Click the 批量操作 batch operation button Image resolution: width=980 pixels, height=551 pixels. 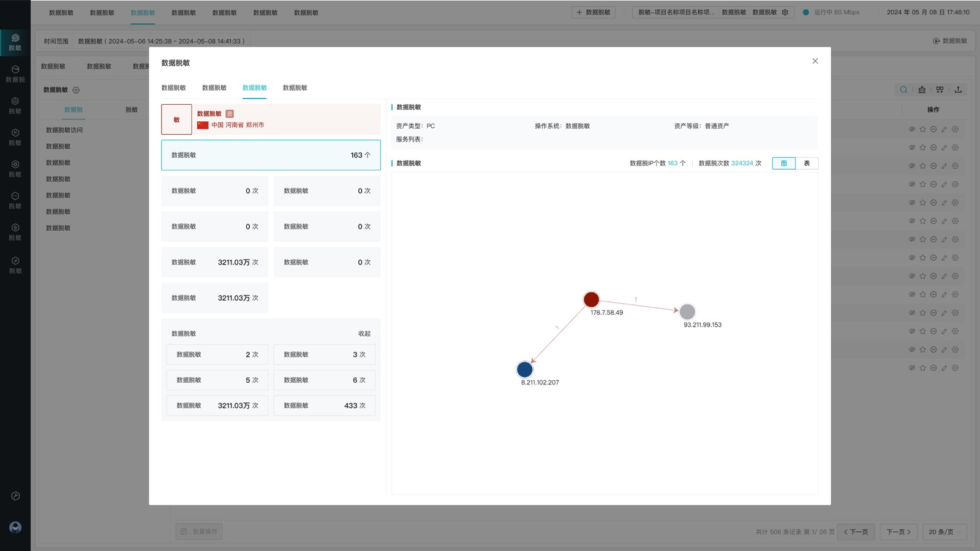click(x=199, y=531)
